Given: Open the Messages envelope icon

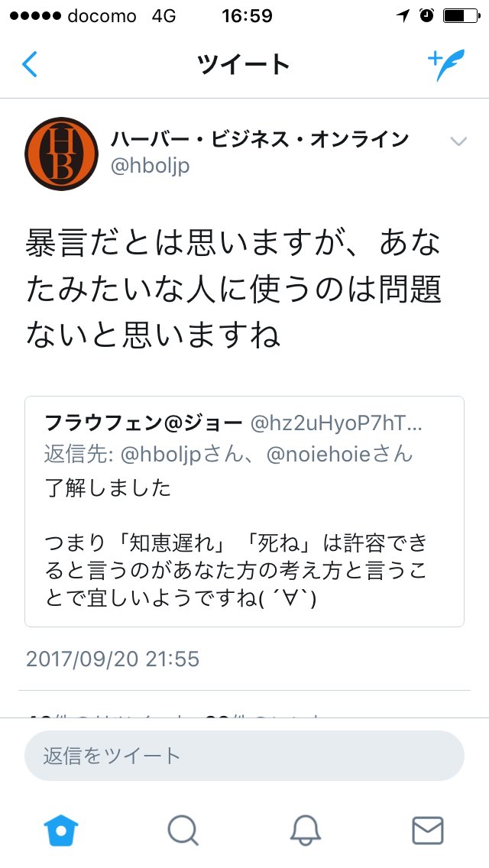Looking at the screenshot, I should click(428, 831).
